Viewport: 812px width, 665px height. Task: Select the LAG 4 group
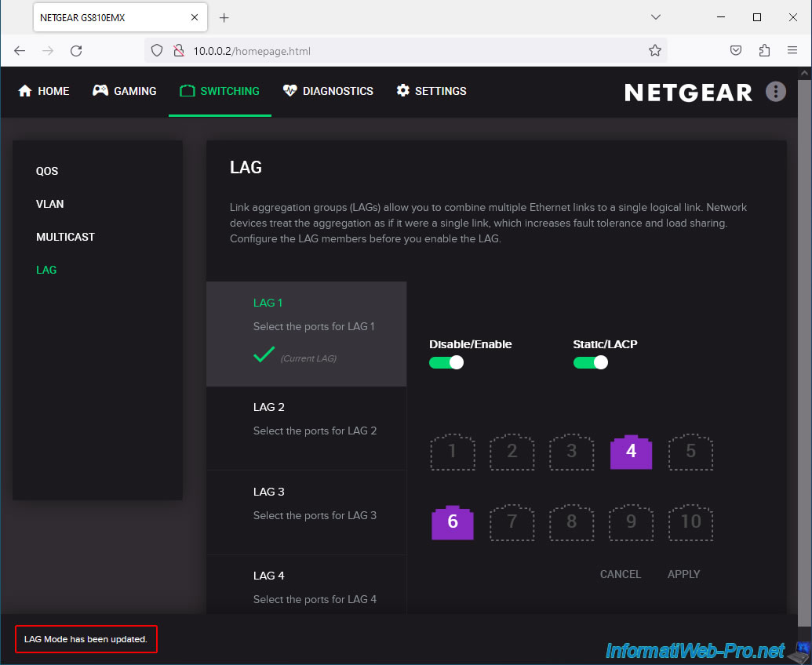point(306,585)
